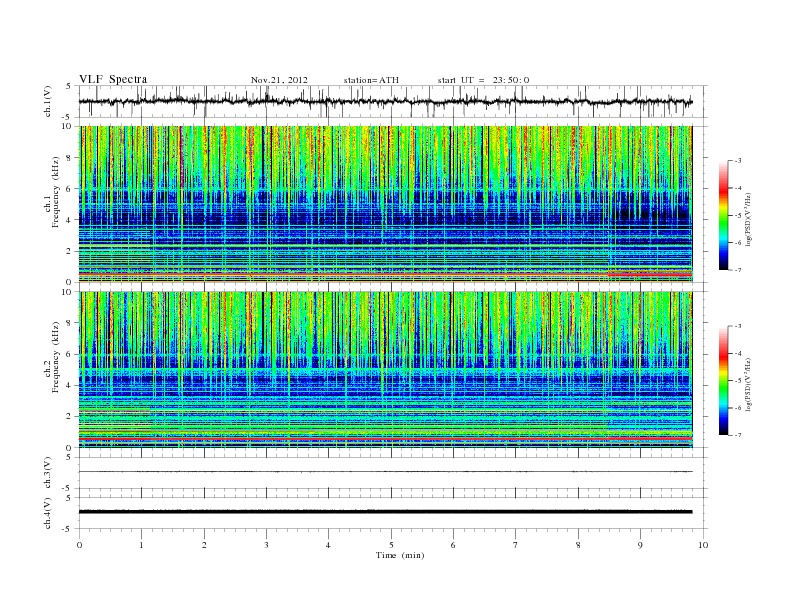
Task: Click time axis tick label "1"
Action: (141, 545)
